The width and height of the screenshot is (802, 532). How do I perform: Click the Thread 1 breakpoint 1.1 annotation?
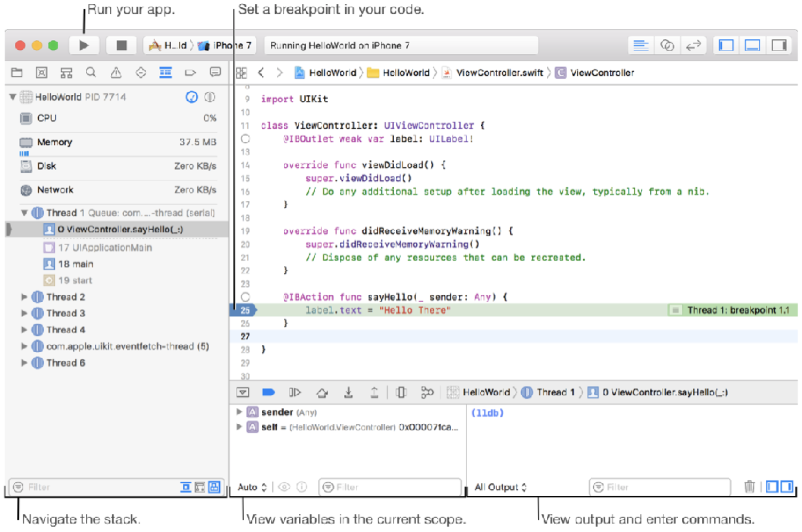tap(732, 310)
